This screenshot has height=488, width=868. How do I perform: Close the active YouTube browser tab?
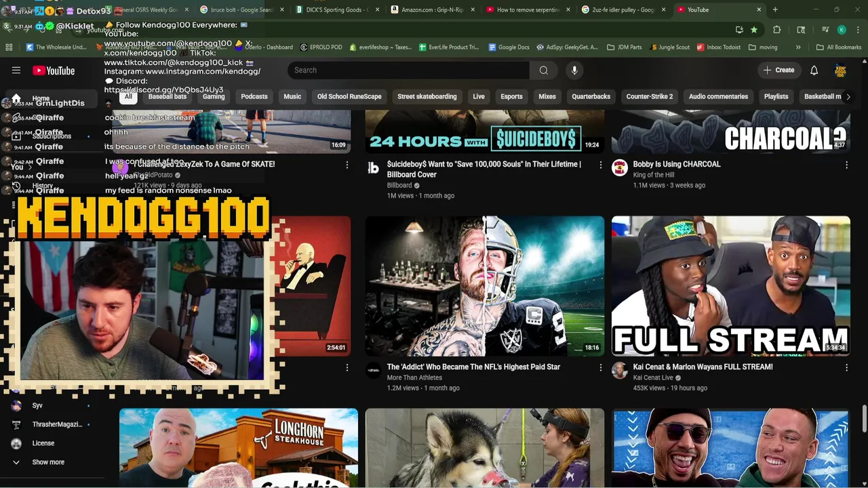(759, 9)
